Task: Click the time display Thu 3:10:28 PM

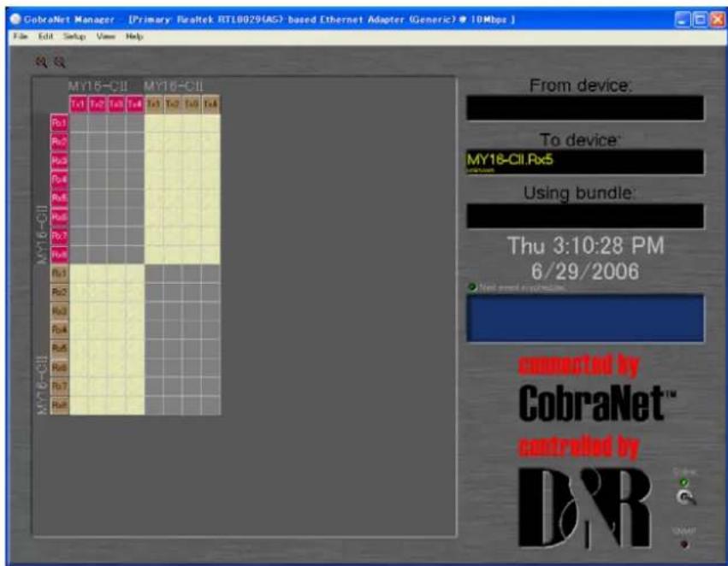Action: (x=585, y=245)
